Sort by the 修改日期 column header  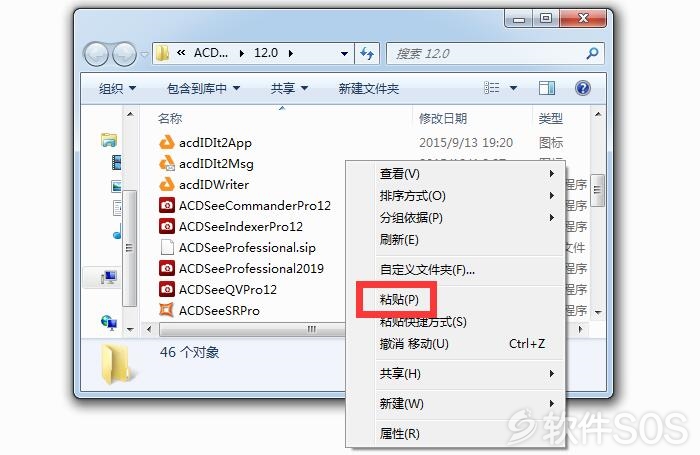point(443,118)
